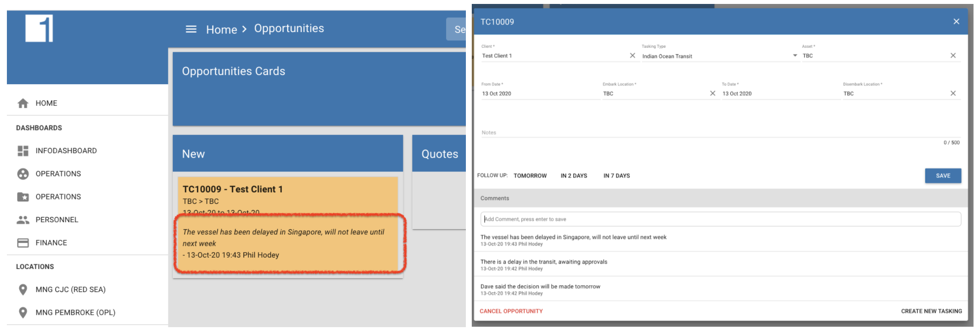Set follow up IN 2 DAYS
The image size is (980, 336).
tap(574, 176)
